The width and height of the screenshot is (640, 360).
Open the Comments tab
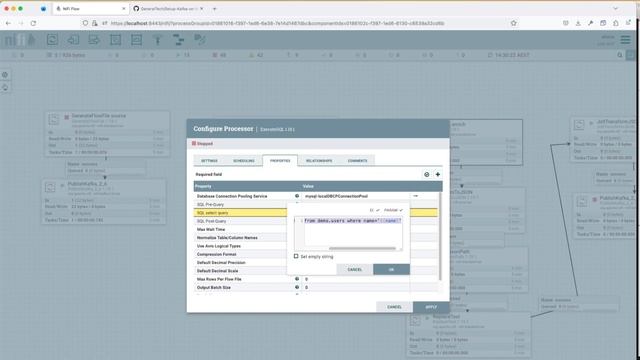coord(358,160)
